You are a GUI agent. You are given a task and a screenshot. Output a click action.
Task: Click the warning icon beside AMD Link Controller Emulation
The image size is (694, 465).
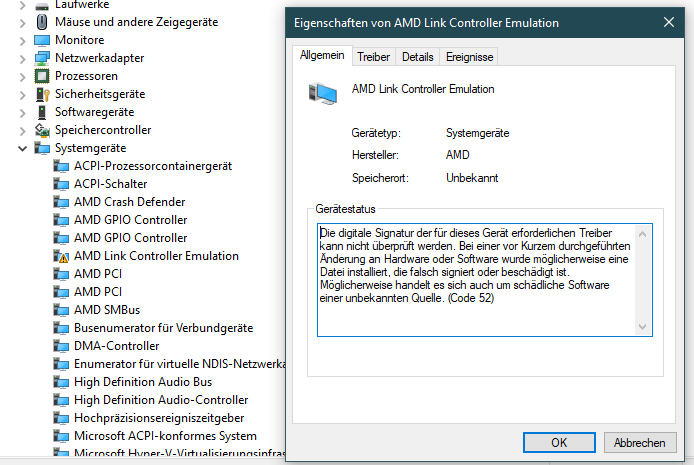[x=61, y=256]
